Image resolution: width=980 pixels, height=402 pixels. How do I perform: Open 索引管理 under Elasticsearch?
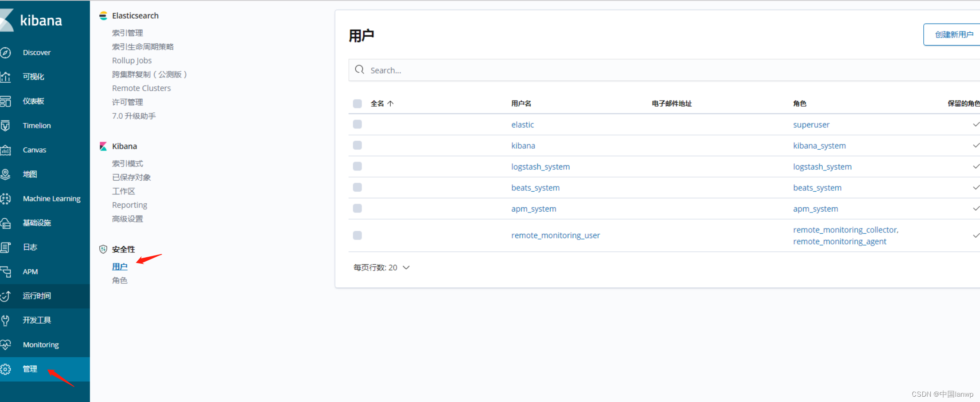click(128, 33)
